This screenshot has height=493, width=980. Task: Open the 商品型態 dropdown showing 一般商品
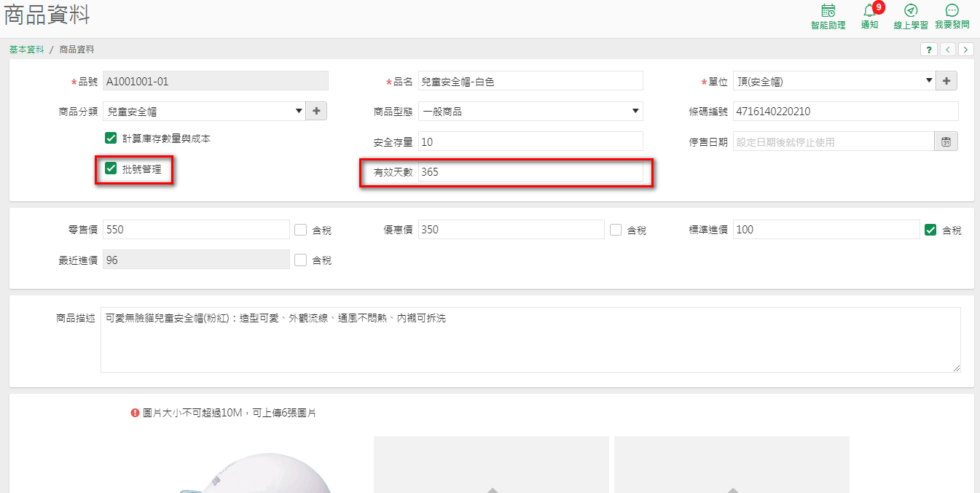click(530, 111)
